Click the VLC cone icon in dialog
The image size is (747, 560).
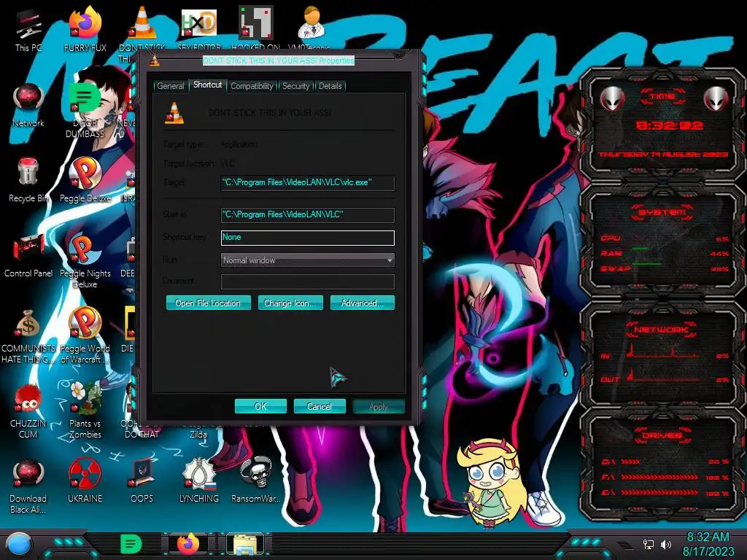click(174, 113)
